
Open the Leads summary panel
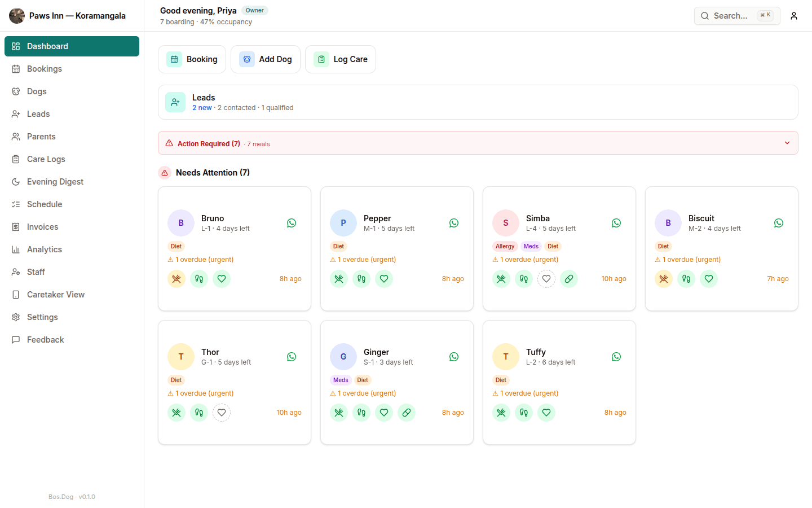[x=478, y=102]
